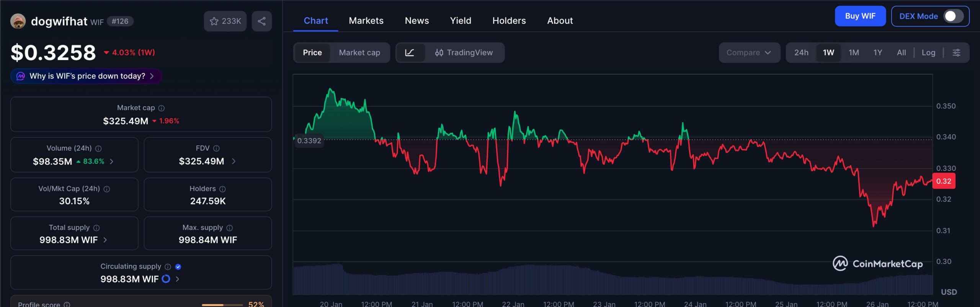Open the Yield tab

[461, 21]
